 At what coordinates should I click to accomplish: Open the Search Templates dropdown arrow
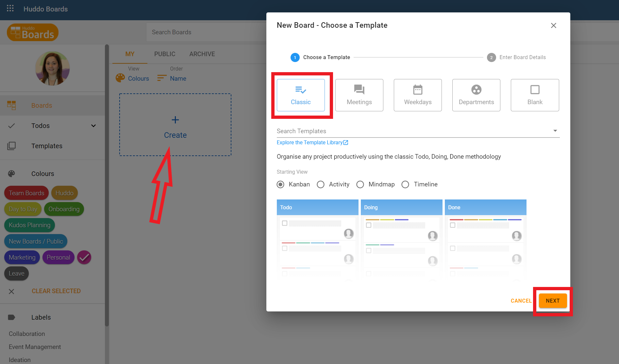555,131
